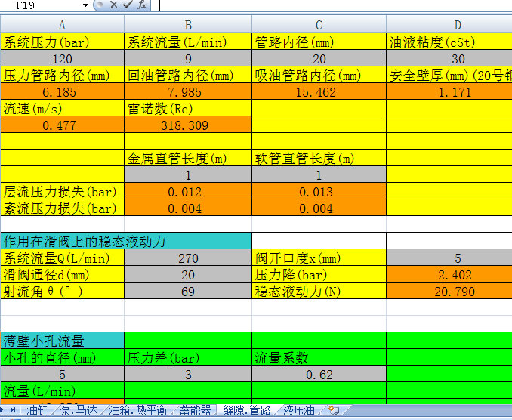Screen dimensions: 512x420
Task: Select the pressure drop value 2.402
Action: pos(449,275)
